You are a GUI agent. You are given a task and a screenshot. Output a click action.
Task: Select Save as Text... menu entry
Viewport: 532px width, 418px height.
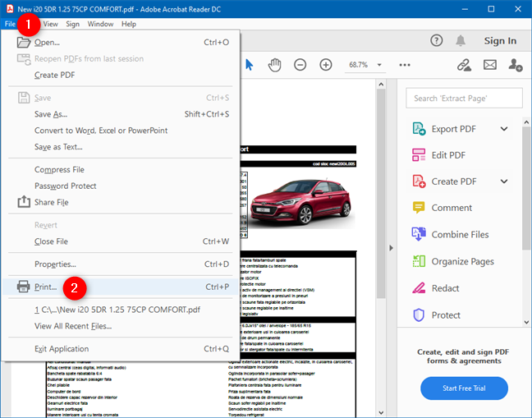57,147
